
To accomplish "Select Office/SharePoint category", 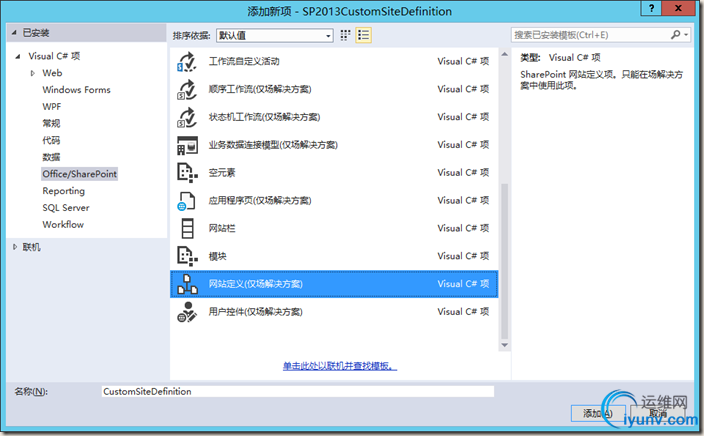I will click(79, 174).
